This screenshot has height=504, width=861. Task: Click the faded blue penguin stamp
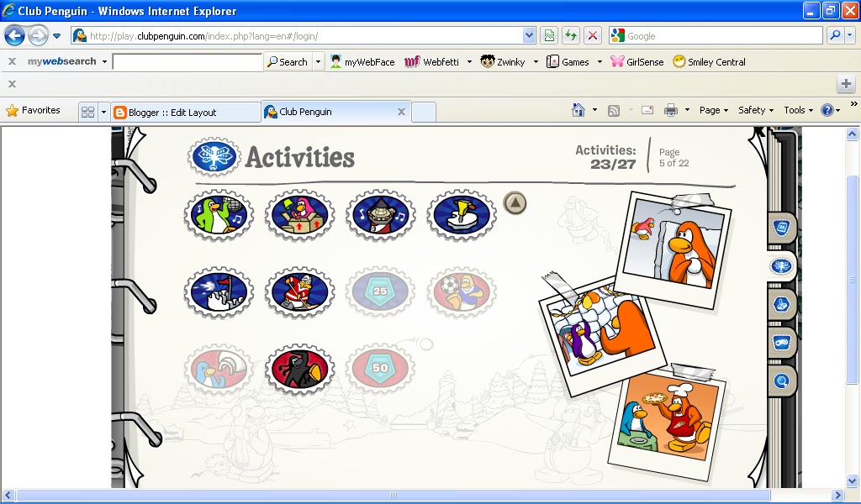[x=219, y=369]
